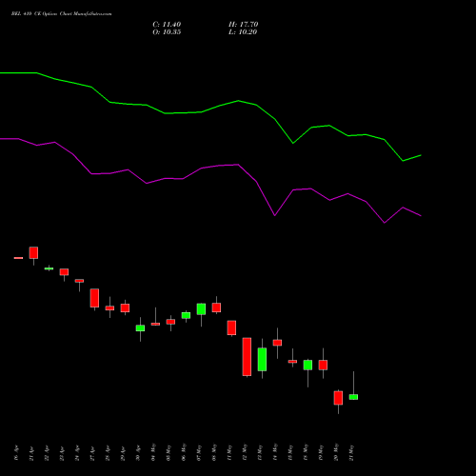Click the green candle on 30 Apr

pyautogui.click(x=140, y=328)
